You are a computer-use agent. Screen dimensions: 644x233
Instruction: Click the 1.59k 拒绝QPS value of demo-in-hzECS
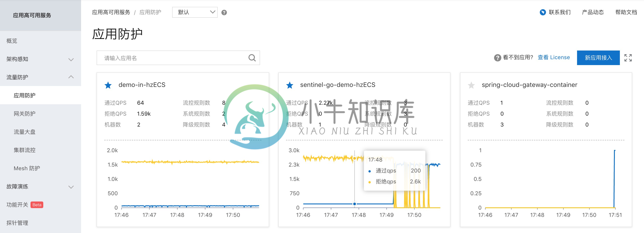click(144, 114)
